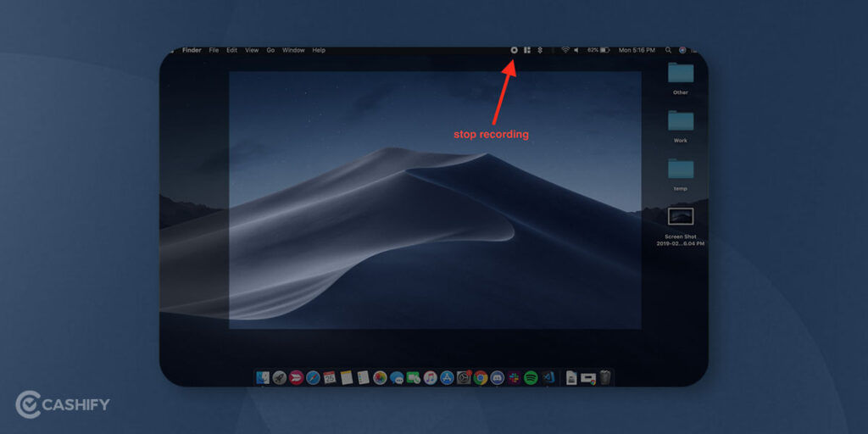Open Reminders list icon in Dock

click(363, 377)
